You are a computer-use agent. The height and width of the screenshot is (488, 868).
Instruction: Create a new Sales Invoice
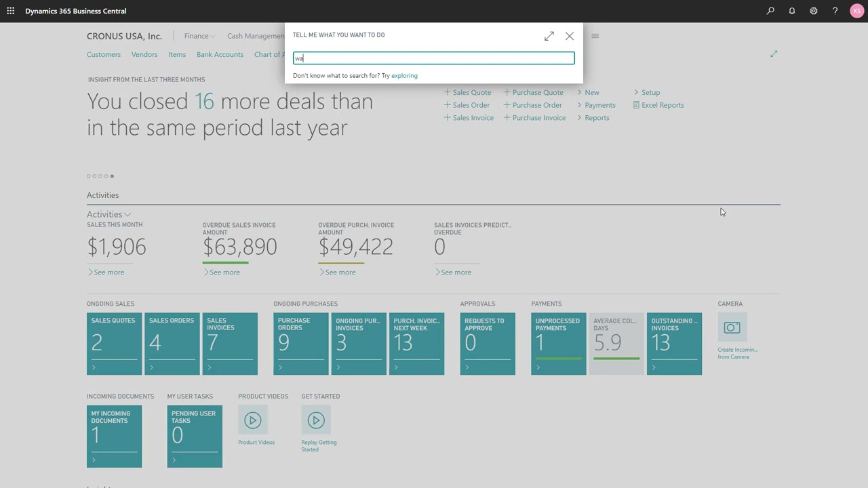tap(469, 118)
